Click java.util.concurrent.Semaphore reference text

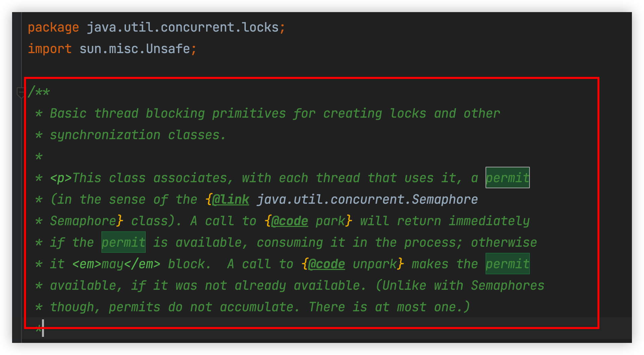[x=367, y=199]
